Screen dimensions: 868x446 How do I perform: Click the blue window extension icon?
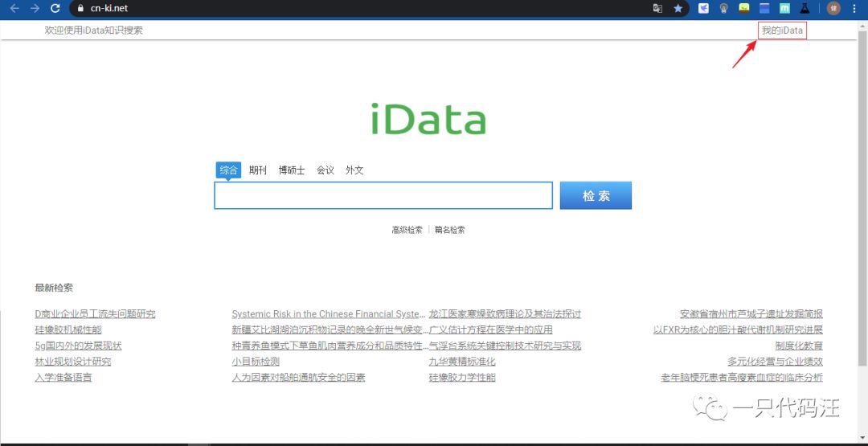764,8
